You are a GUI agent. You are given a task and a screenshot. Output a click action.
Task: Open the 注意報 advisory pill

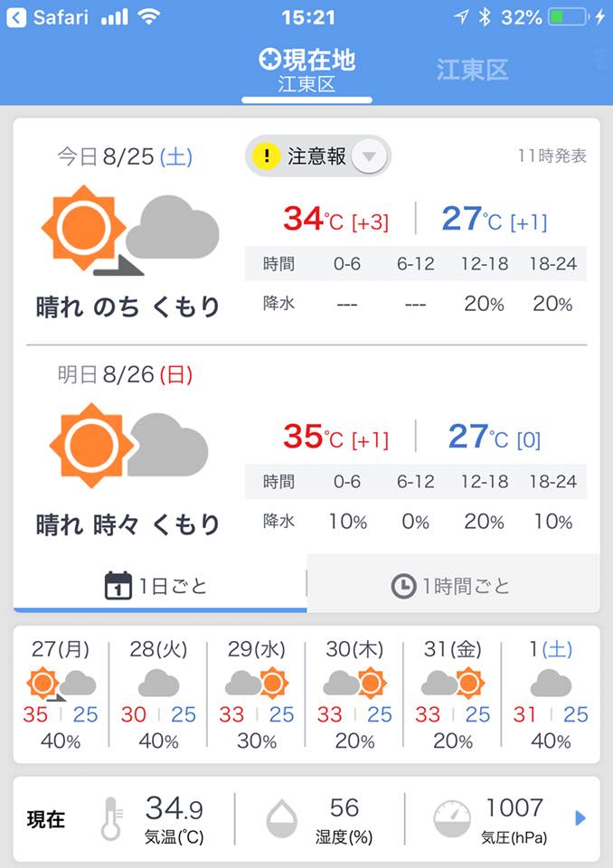coord(316,156)
